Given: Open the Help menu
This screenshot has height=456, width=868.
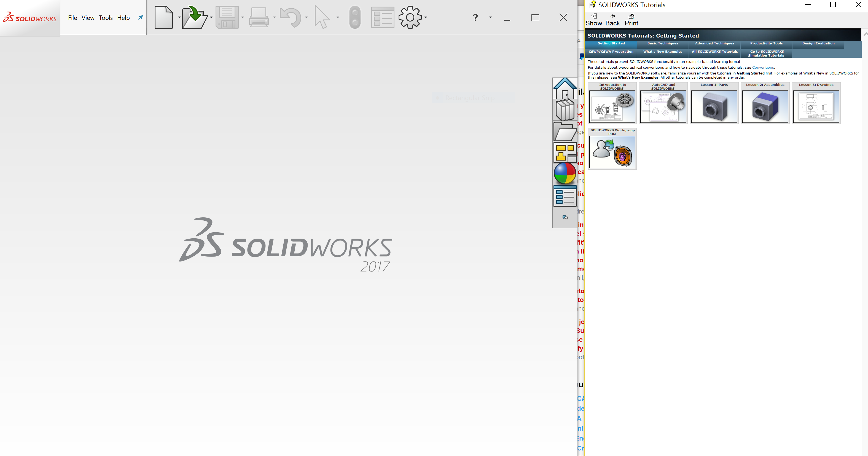Looking at the screenshot, I should click(x=123, y=18).
